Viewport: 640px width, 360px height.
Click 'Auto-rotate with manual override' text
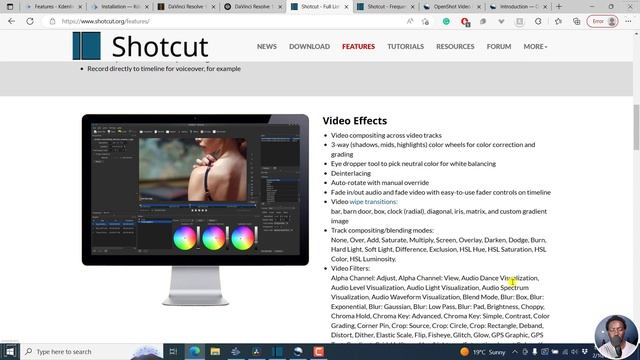point(380,182)
